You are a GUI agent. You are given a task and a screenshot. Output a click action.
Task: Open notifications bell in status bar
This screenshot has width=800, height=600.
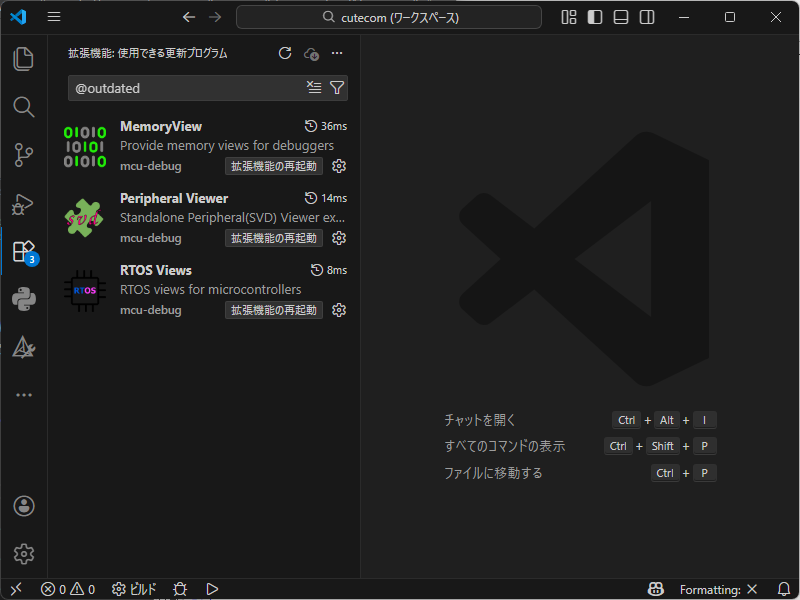pos(784,589)
